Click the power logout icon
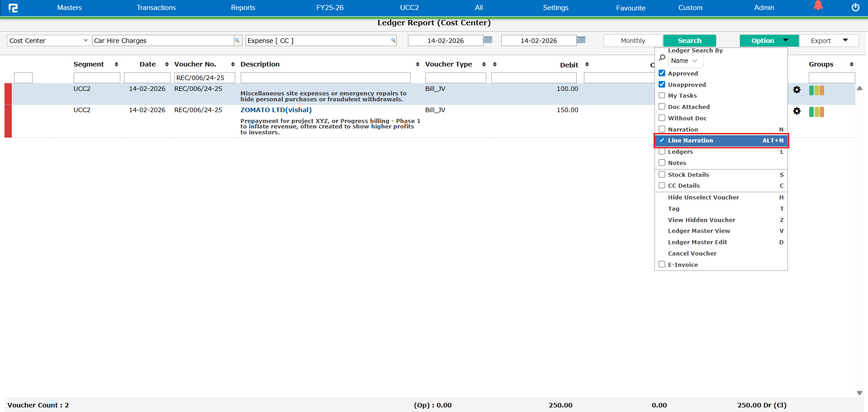868x412 pixels. pyautogui.click(x=855, y=7)
